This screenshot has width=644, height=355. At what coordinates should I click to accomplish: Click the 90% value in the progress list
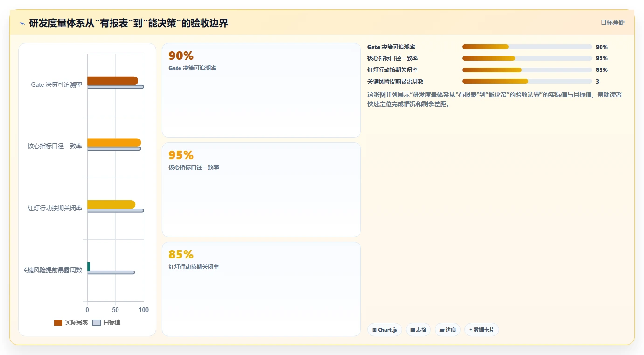[602, 47]
